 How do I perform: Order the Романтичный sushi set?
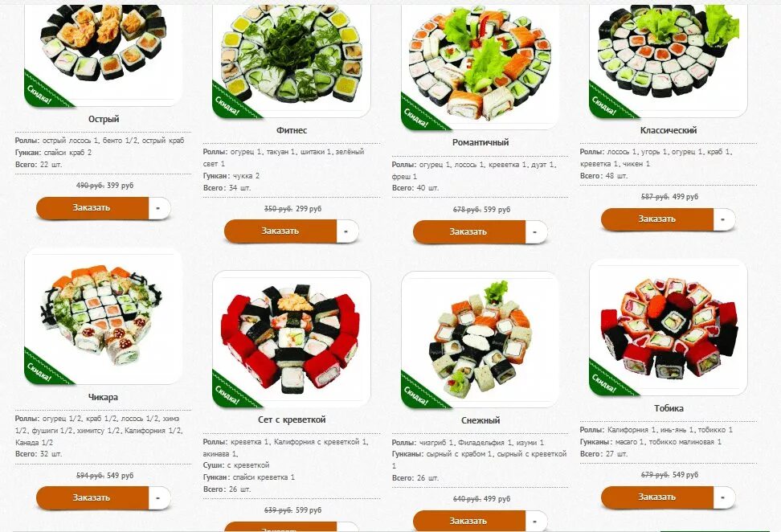(469, 232)
